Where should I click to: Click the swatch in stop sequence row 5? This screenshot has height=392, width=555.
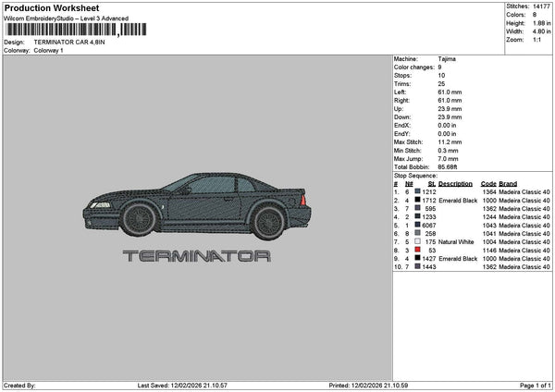[419, 225]
